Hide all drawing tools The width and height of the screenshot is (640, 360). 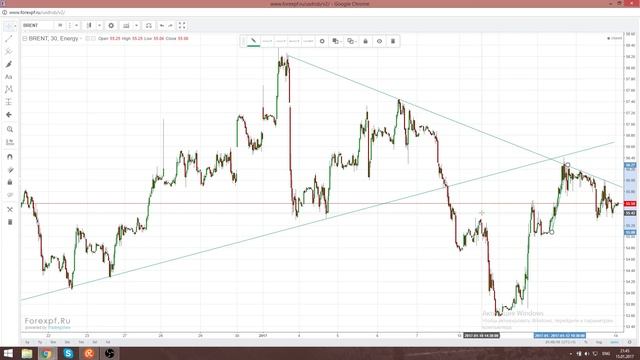click(10, 195)
